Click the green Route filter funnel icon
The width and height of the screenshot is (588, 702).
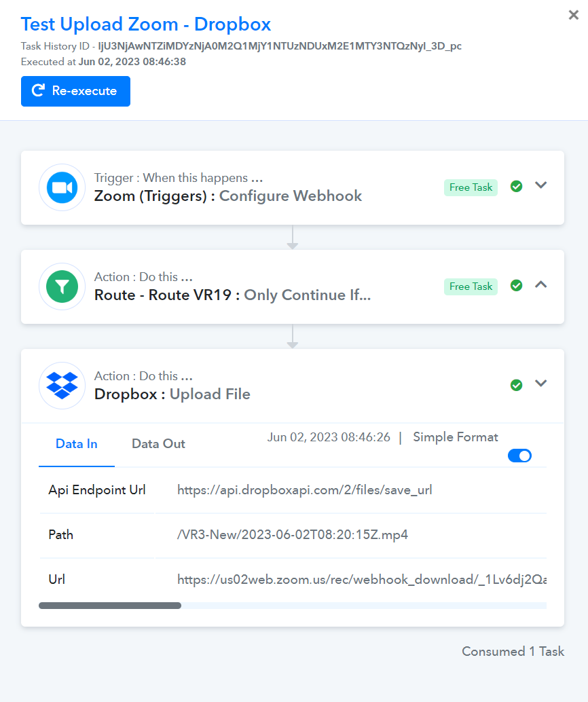[62, 287]
